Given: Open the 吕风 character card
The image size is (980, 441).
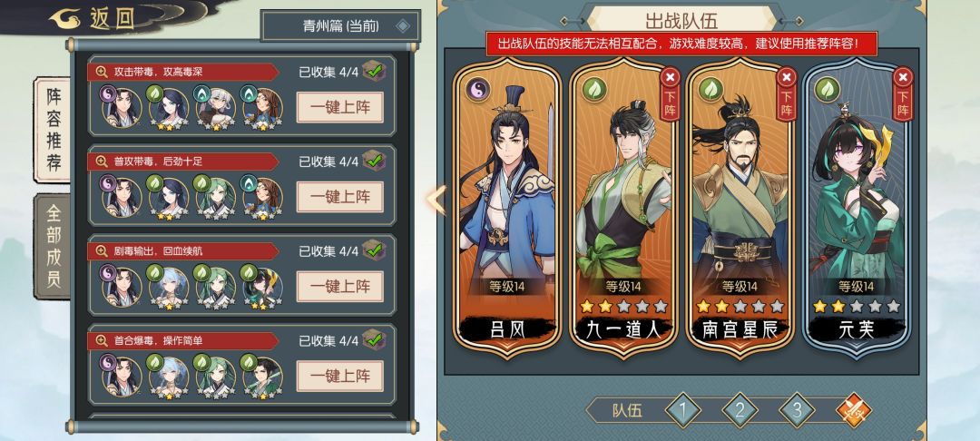Looking at the screenshot, I should coord(507,210).
